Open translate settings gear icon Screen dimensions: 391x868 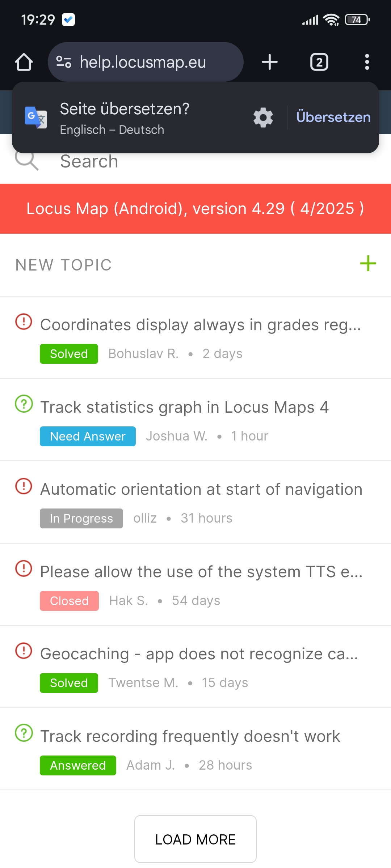click(x=263, y=118)
